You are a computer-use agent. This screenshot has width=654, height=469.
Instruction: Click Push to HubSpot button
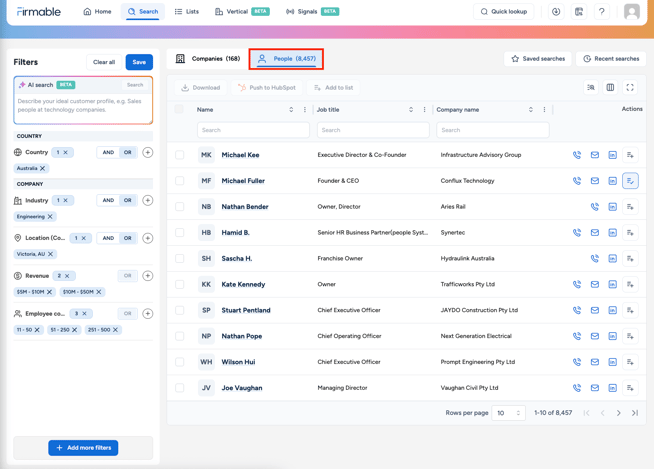[267, 88]
